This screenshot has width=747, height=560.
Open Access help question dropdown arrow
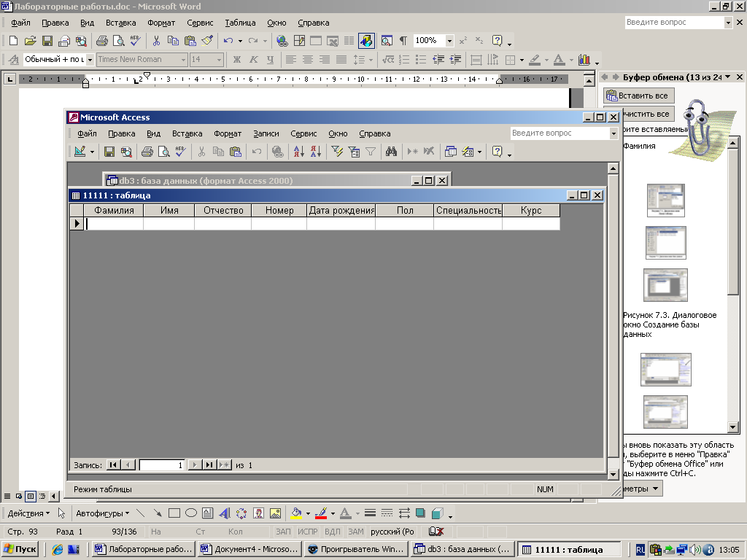tap(614, 133)
